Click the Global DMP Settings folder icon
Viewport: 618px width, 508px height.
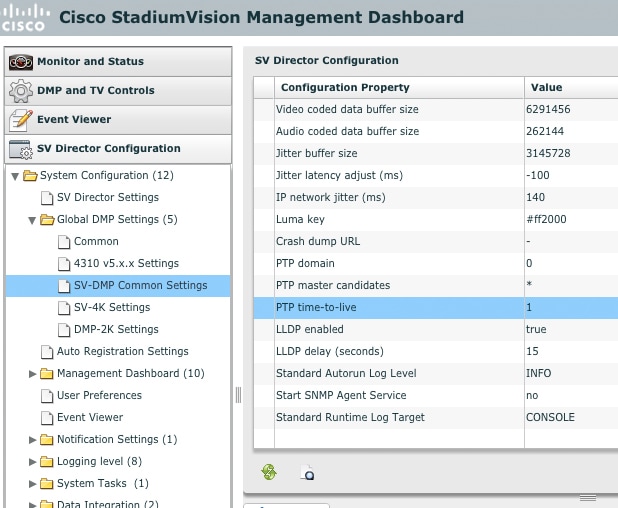(47, 220)
